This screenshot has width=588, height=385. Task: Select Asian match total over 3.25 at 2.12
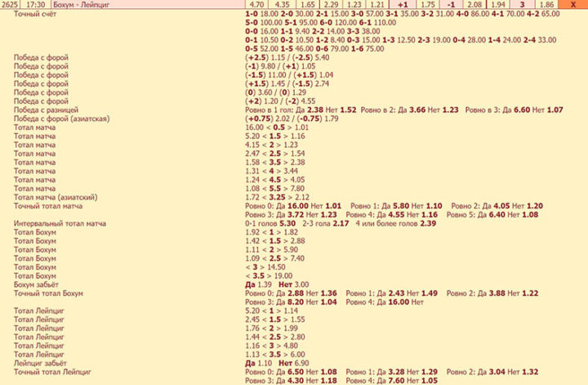point(301,198)
